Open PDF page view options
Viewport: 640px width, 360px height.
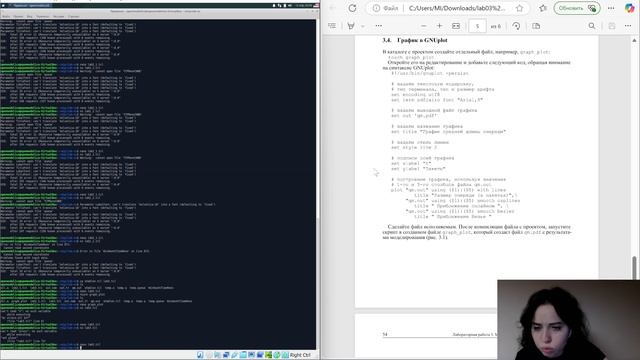(536, 26)
